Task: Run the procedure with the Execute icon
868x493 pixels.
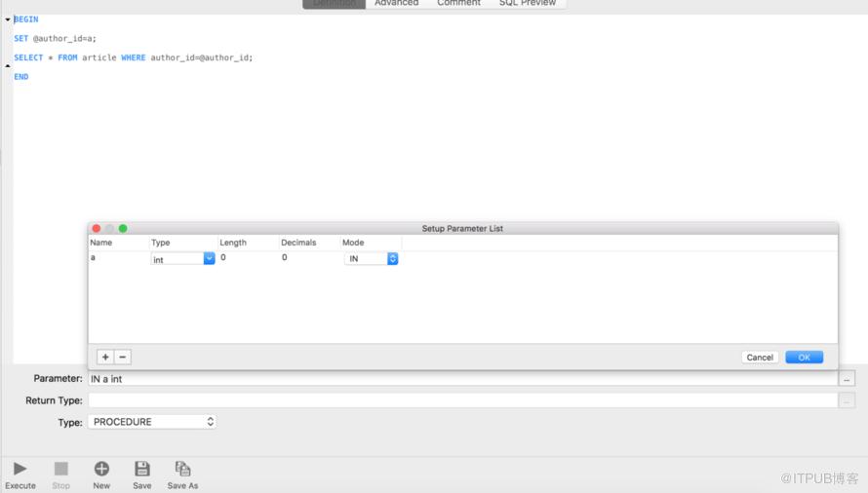Action: pyautogui.click(x=20, y=469)
